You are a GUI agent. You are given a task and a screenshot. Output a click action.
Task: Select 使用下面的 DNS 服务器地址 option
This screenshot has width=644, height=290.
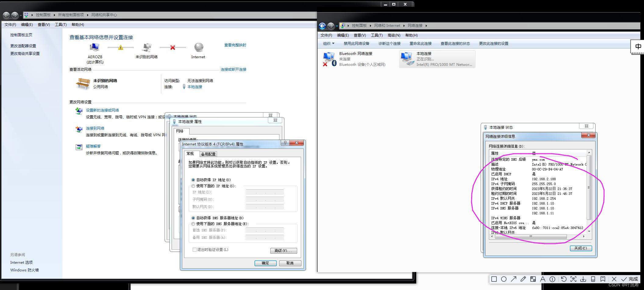pyautogui.click(x=193, y=224)
